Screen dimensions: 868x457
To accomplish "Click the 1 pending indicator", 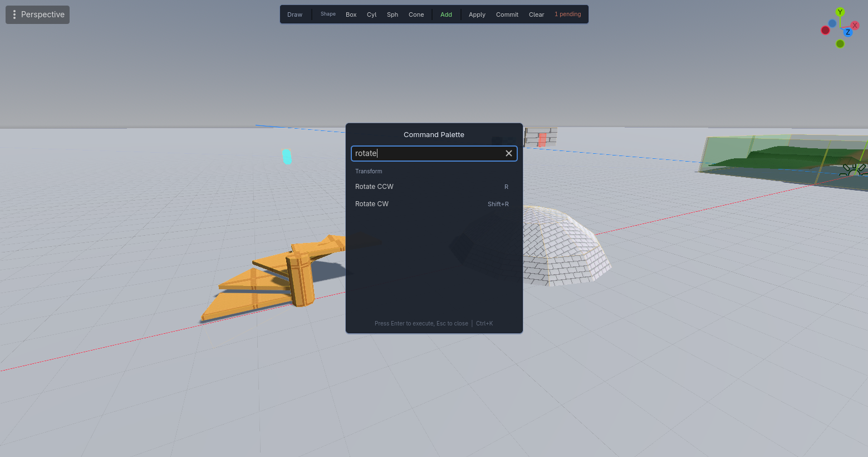I will pyautogui.click(x=567, y=14).
